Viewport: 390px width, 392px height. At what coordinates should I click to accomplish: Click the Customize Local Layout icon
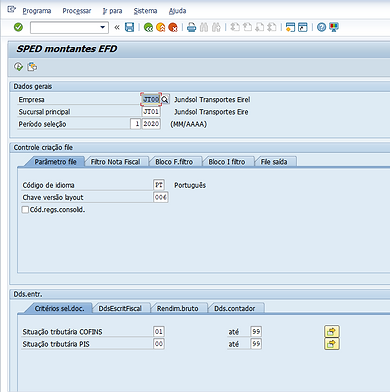(334, 27)
